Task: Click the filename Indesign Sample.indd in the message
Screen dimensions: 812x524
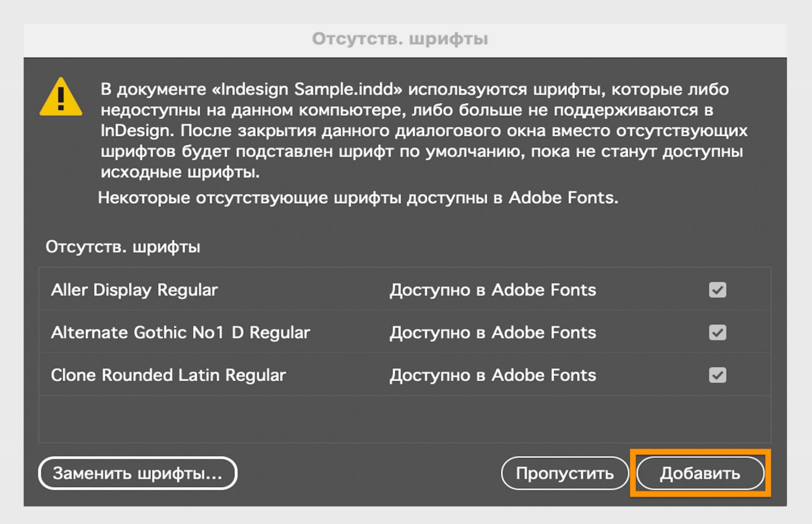Action: [x=304, y=89]
